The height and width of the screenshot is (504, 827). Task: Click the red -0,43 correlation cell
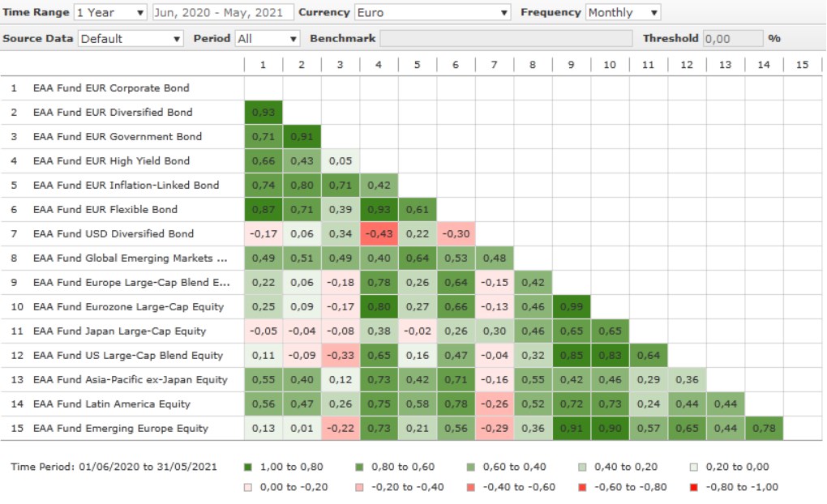coord(379,233)
